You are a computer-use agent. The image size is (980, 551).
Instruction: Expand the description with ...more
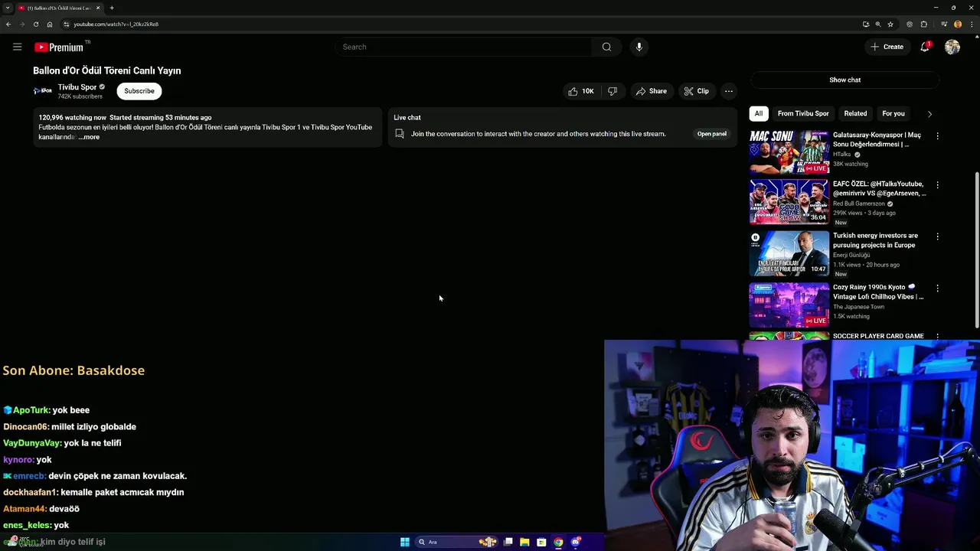89,137
